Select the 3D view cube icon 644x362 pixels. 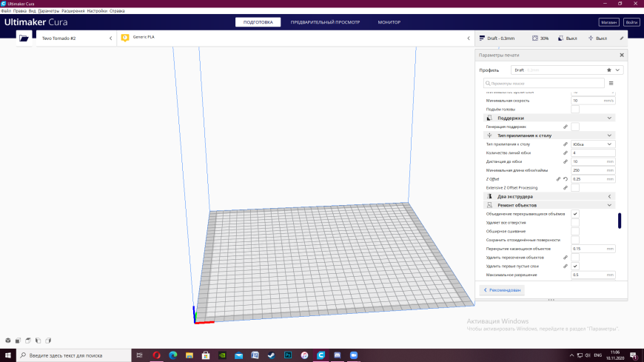8,341
